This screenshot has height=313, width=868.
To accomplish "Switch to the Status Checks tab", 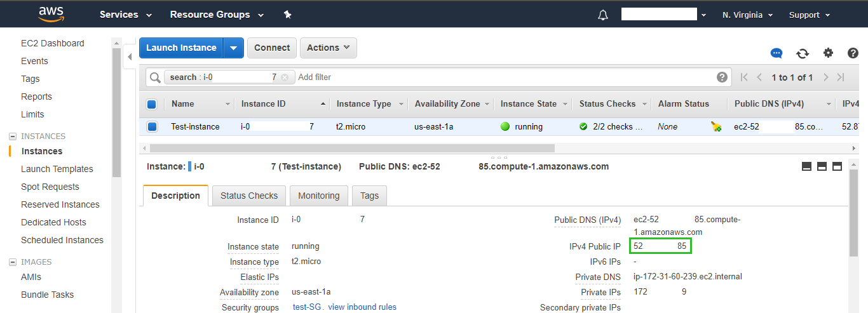I will coord(249,196).
